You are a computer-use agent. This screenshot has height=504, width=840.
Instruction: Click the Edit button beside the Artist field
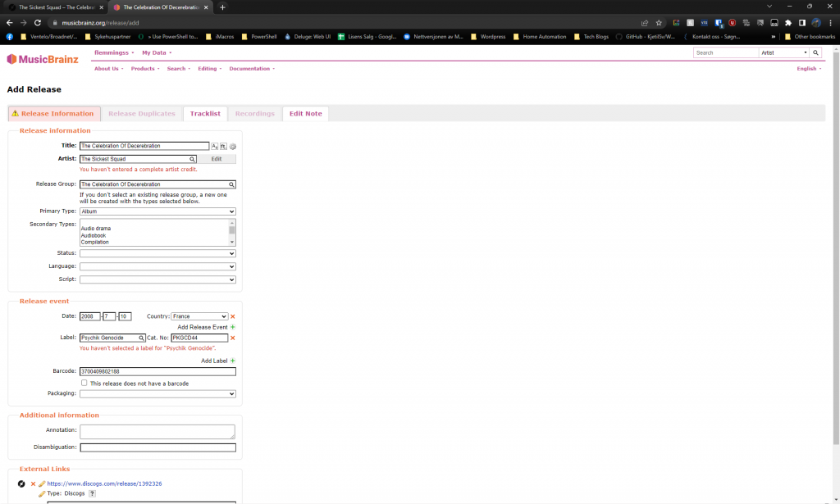(217, 159)
